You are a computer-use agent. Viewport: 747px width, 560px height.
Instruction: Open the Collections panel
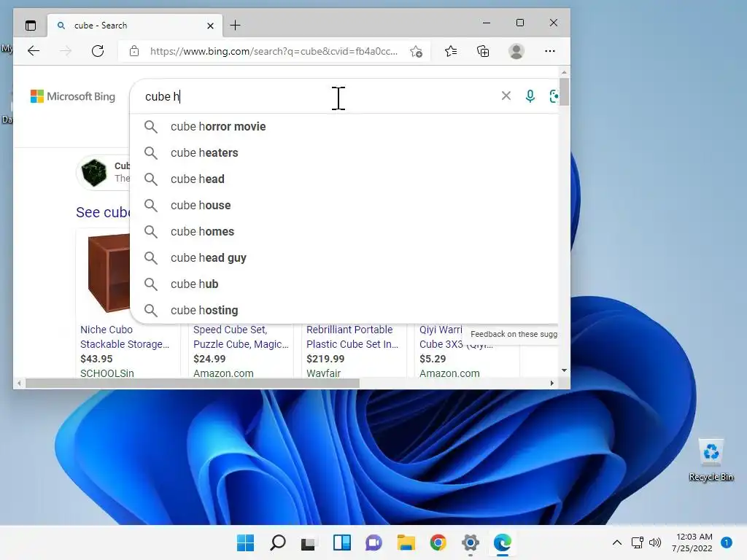(483, 51)
